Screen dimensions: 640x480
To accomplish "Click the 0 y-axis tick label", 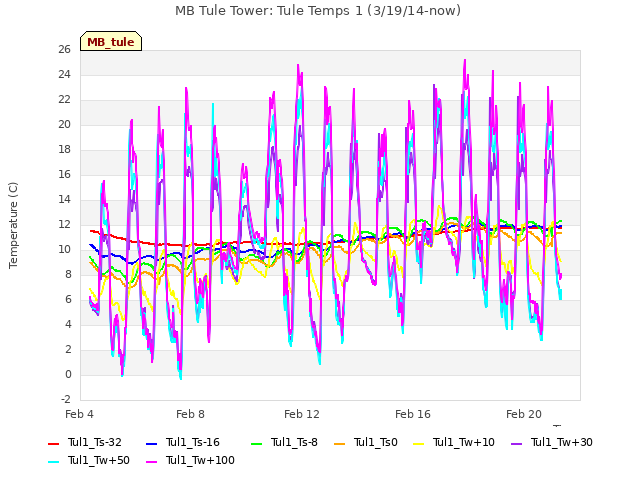I will [x=68, y=374].
